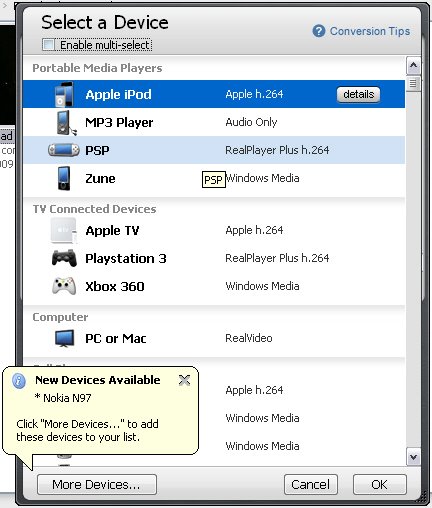This screenshot has height=508, width=432.
Task: Select the Zune device name
Action: point(100,179)
